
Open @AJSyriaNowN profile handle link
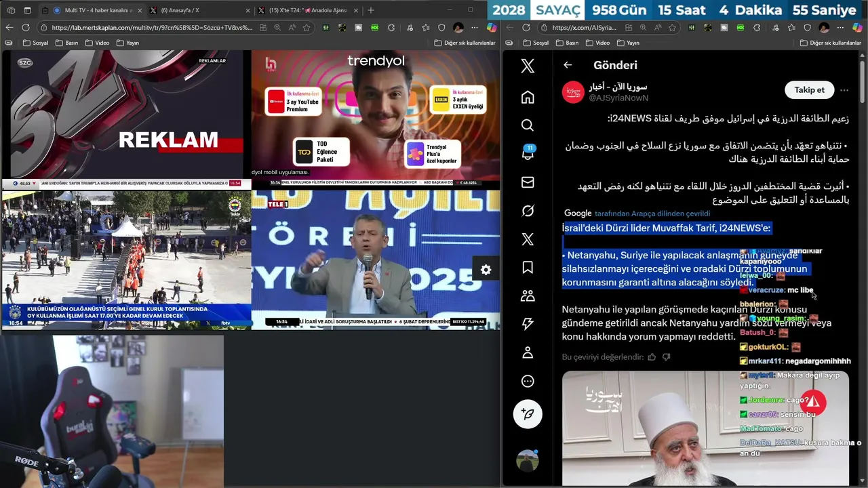(618, 98)
